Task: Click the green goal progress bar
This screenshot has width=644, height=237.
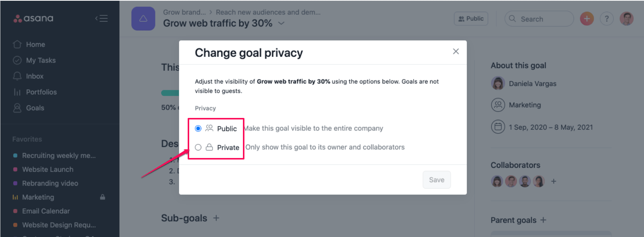Action: (170, 93)
